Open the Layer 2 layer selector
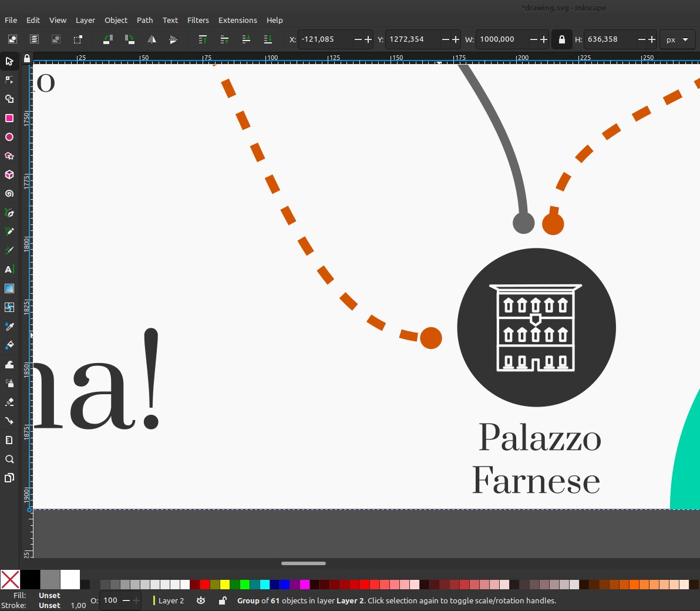The height and width of the screenshot is (611, 700). [172, 600]
